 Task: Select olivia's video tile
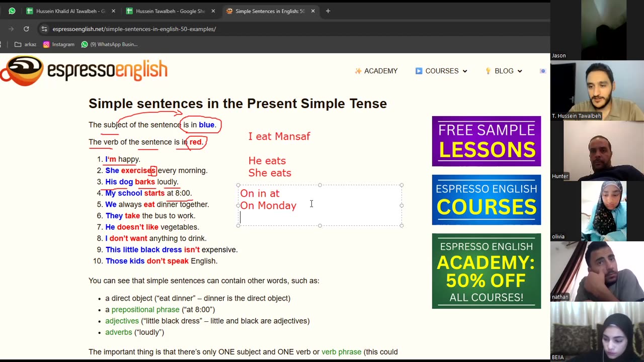point(597,211)
